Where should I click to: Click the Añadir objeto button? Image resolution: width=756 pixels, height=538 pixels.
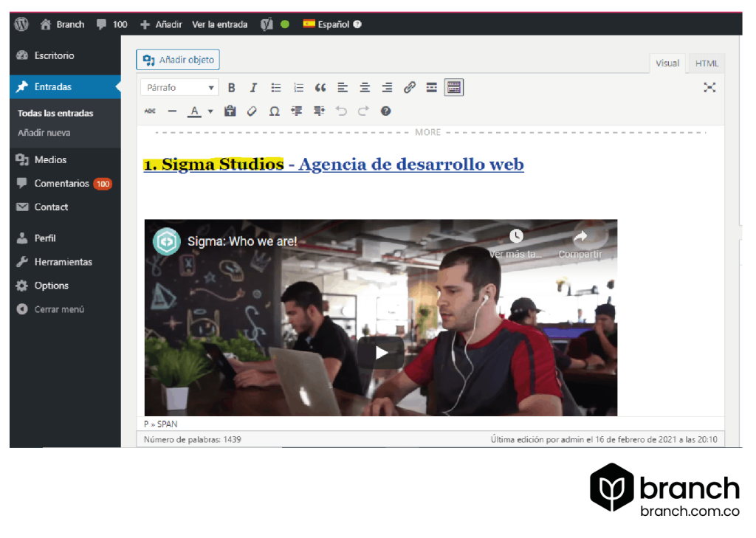(x=177, y=60)
